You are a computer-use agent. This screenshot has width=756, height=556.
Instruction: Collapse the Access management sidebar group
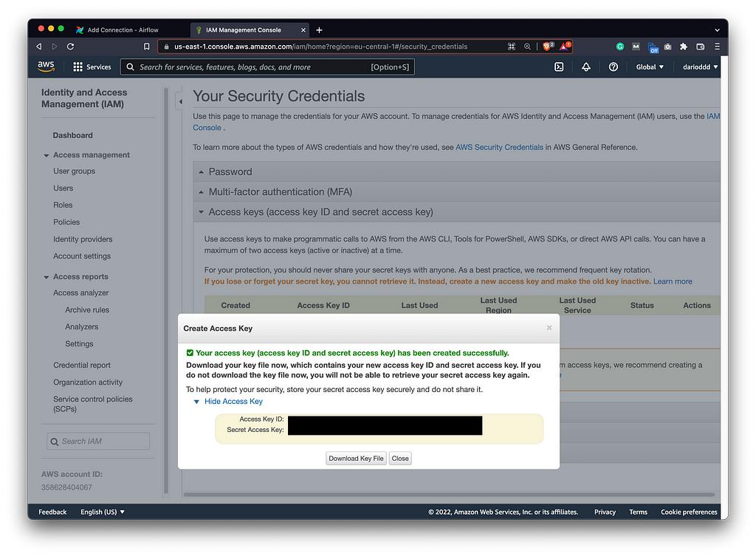pyautogui.click(x=47, y=155)
